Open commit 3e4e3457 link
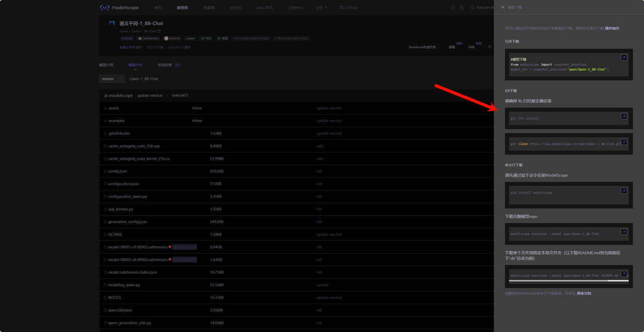This screenshot has height=332, width=644. (180, 95)
